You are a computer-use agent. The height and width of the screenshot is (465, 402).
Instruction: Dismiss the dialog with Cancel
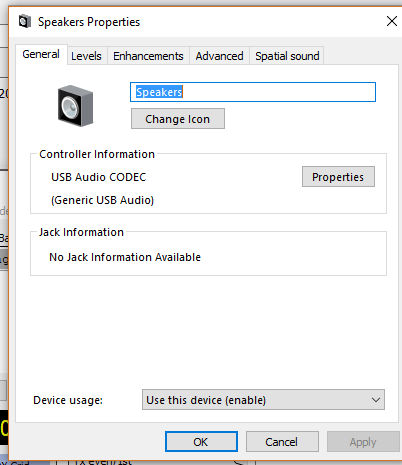coord(282,442)
